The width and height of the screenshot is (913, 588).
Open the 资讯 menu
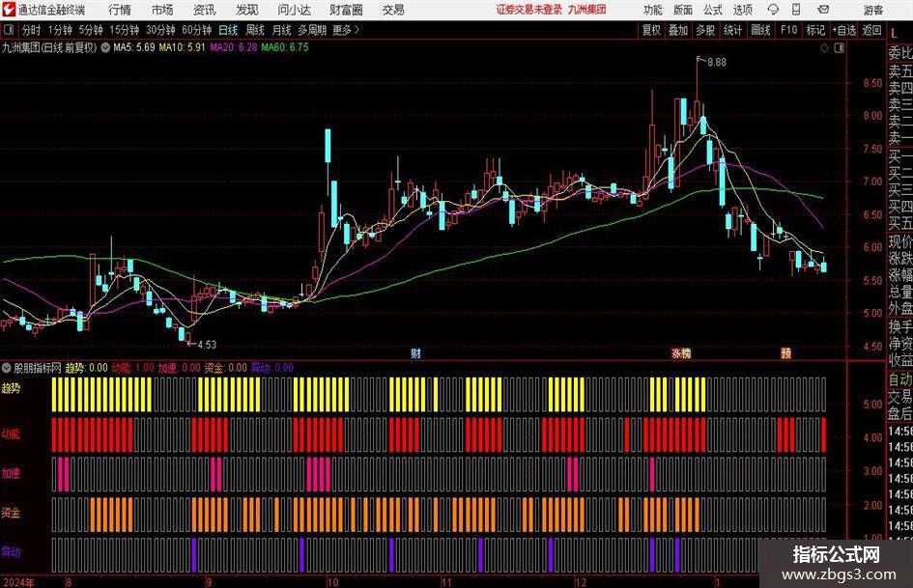[205, 10]
